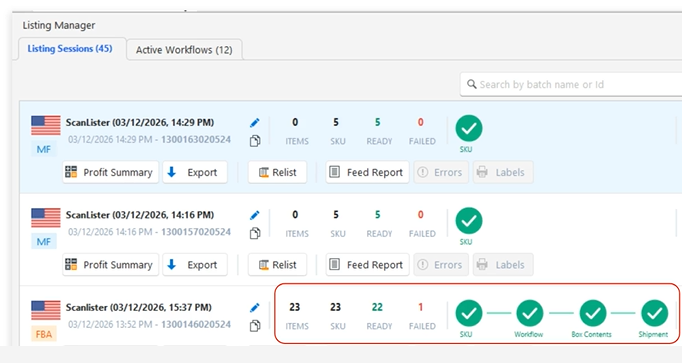Click the 23 SKU count in FBA session
Image resolution: width=682 pixels, height=363 pixels.
[x=335, y=307]
